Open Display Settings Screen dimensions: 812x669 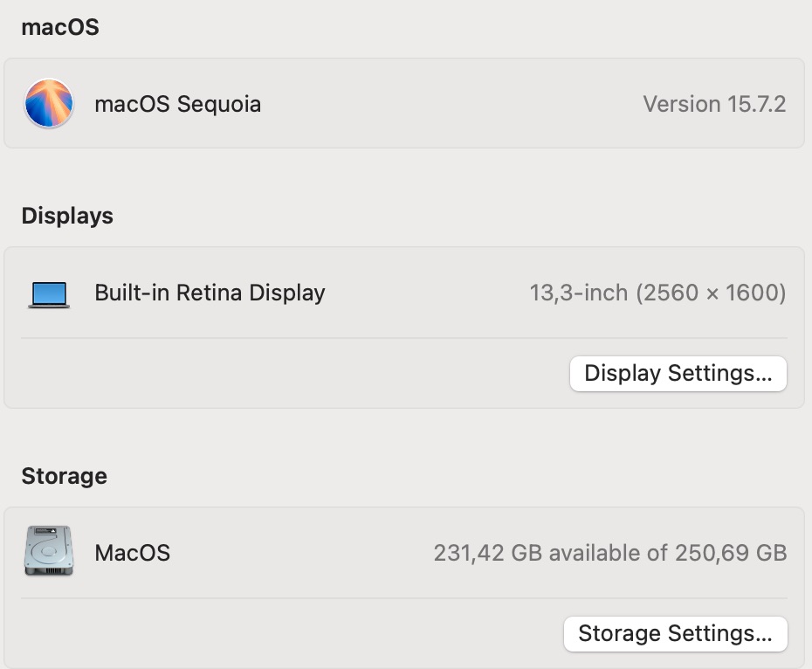(678, 374)
